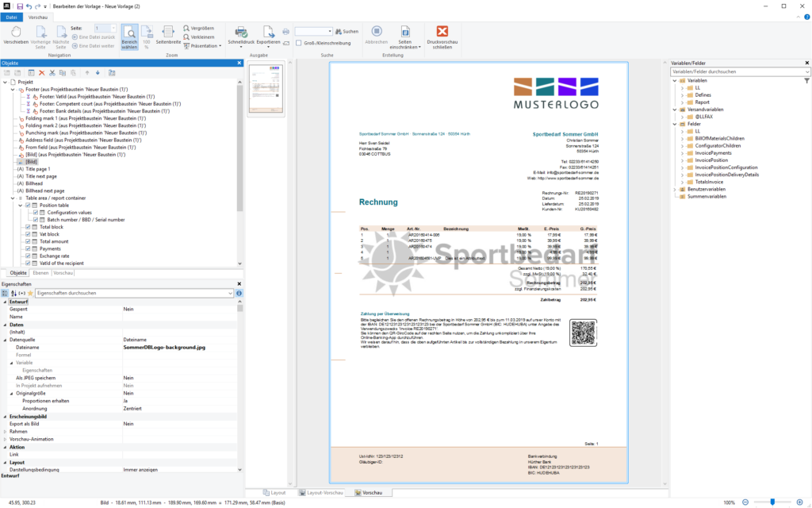Select the Verschieben hand tool
Image resolution: width=812 pixels, height=508 pixels.
tap(16, 36)
